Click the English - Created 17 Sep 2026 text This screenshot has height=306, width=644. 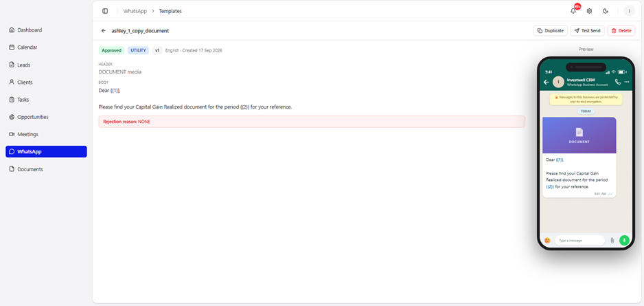194,50
